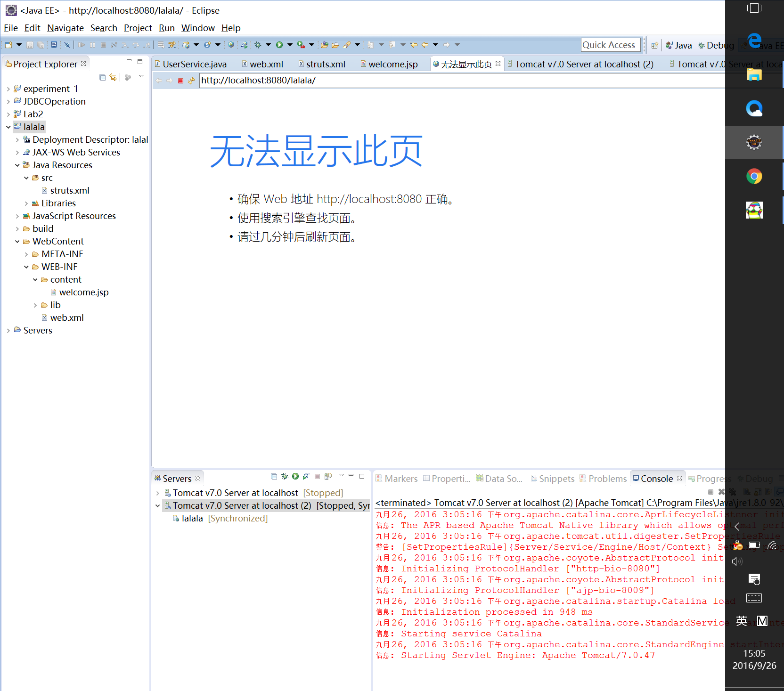Start the server in profile mode in Servers view

point(306,476)
